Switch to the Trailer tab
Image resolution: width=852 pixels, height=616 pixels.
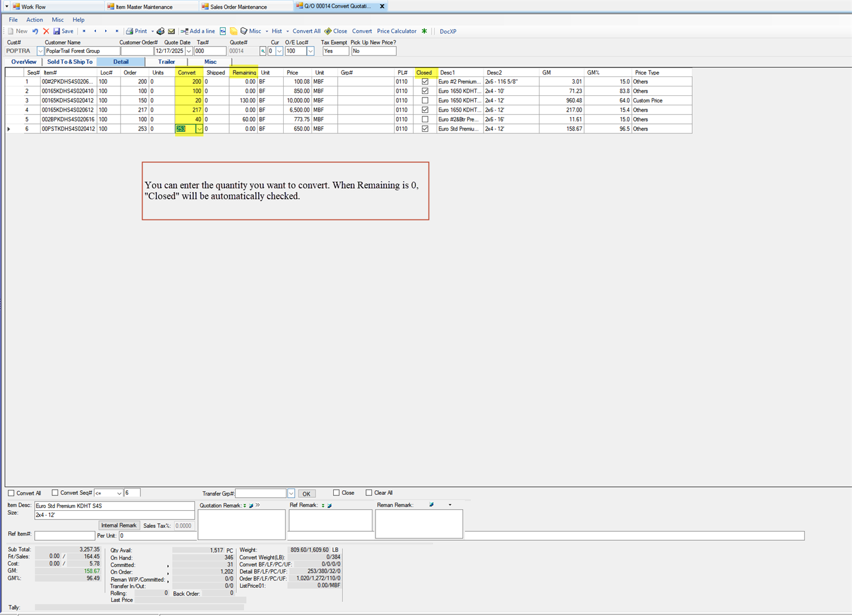pyautogui.click(x=166, y=62)
